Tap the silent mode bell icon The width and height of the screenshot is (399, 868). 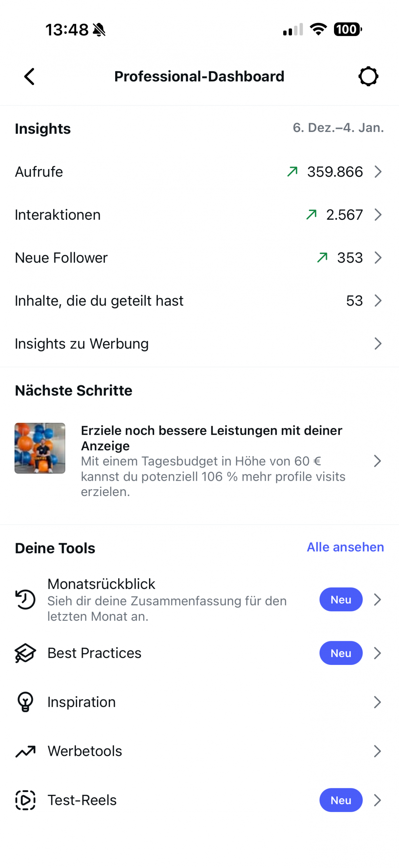point(99,30)
